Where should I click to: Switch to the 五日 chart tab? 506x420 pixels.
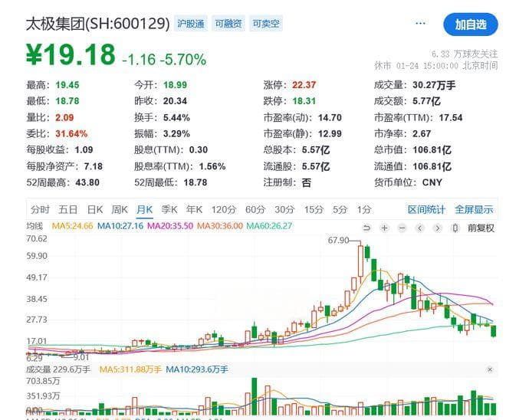67,210
